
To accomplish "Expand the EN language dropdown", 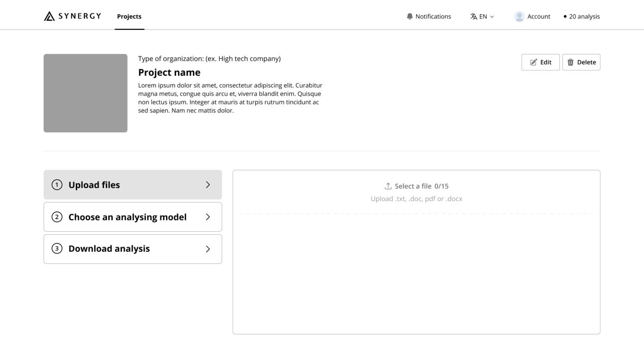I will (492, 16).
